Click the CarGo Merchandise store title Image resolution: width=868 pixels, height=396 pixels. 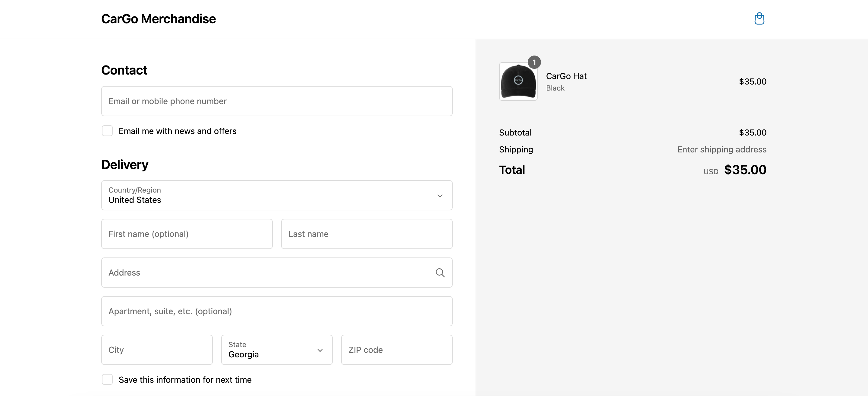[158, 19]
